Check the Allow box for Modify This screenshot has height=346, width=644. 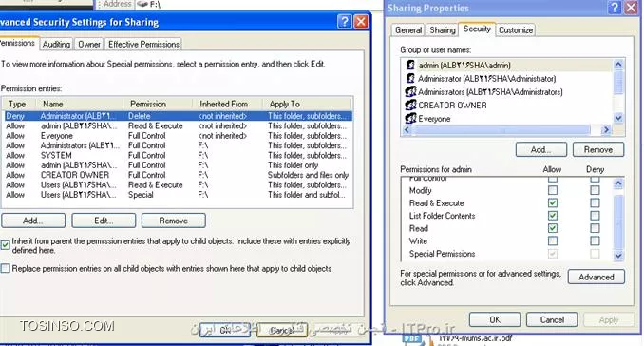point(553,190)
